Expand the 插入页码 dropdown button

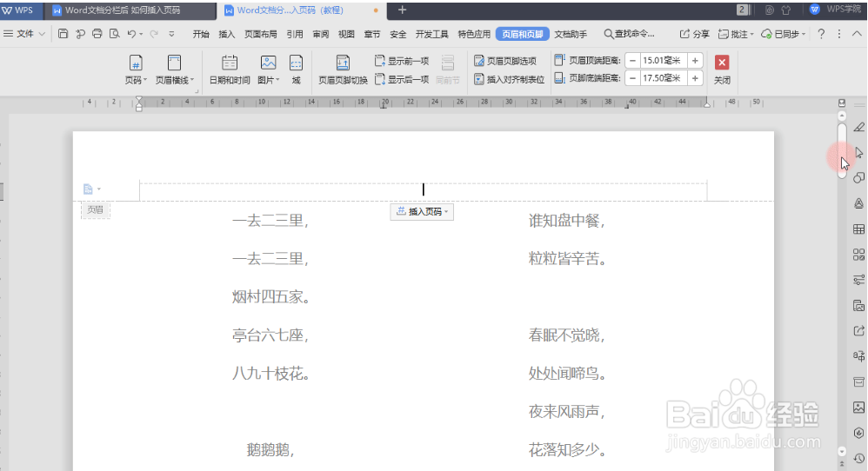click(422, 212)
